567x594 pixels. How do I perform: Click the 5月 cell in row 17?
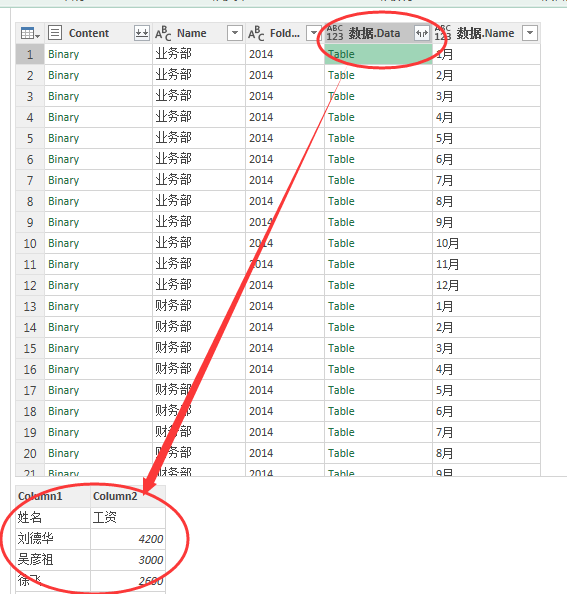tap(486, 390)
